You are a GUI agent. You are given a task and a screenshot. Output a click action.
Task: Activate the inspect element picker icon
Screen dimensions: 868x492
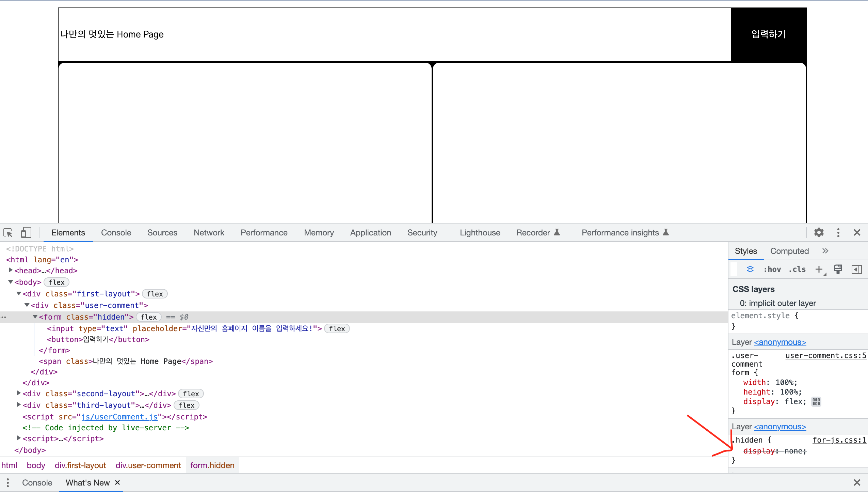tap(8, 233)
